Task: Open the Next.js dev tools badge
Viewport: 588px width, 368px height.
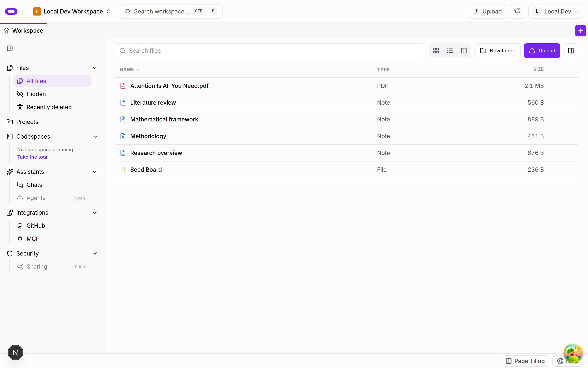Action: (x=15, y=352)
